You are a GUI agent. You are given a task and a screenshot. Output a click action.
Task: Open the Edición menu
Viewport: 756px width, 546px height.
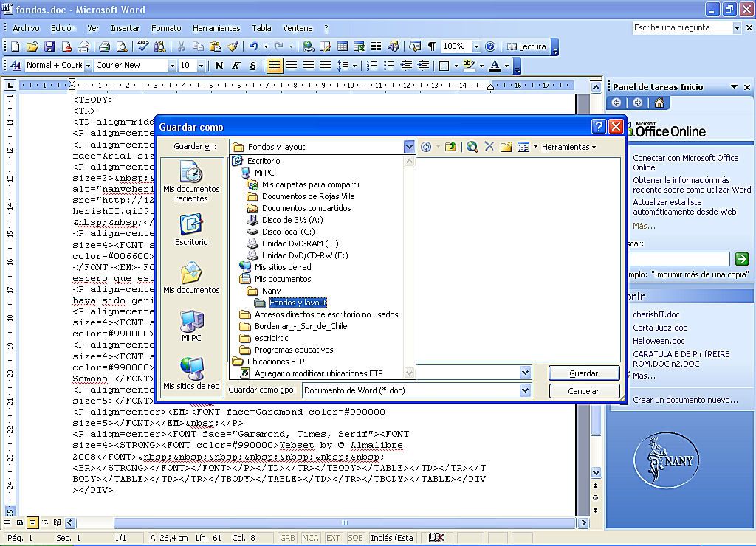[63, 28]
